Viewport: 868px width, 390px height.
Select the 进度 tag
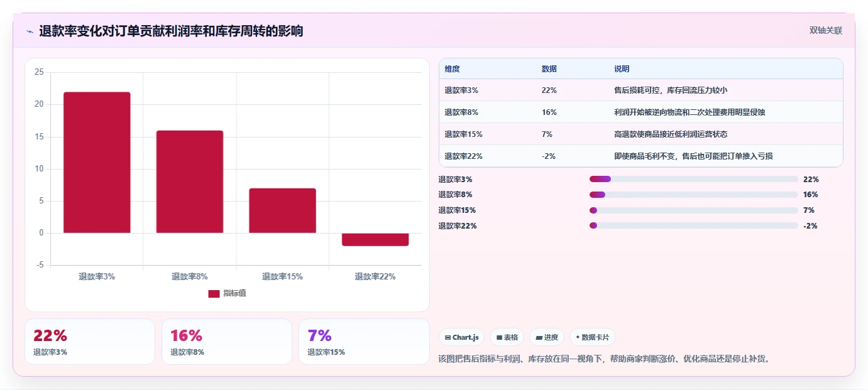tap(547, 337)
